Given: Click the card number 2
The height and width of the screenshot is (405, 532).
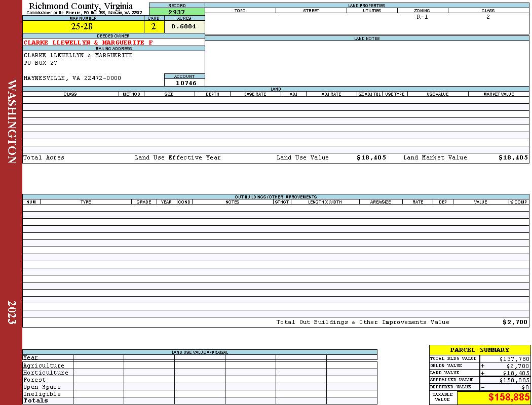Looking at the screenshot, I should pos(154,26).
